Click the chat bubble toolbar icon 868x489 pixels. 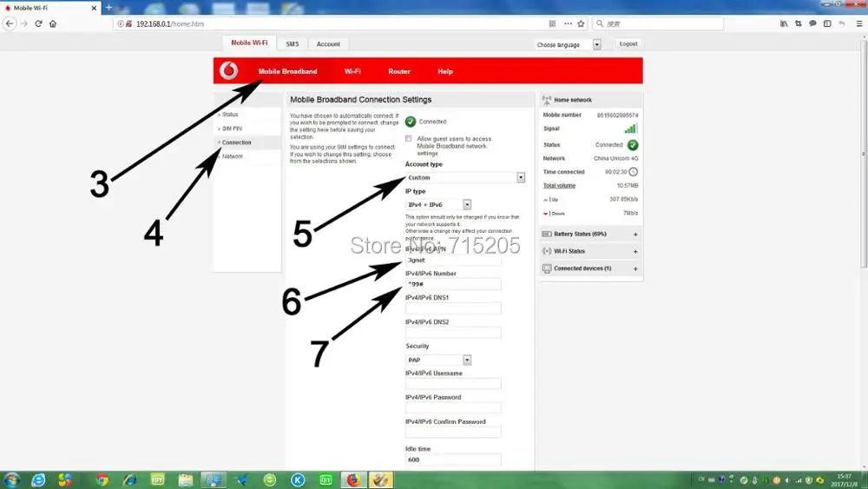(812, 23)
